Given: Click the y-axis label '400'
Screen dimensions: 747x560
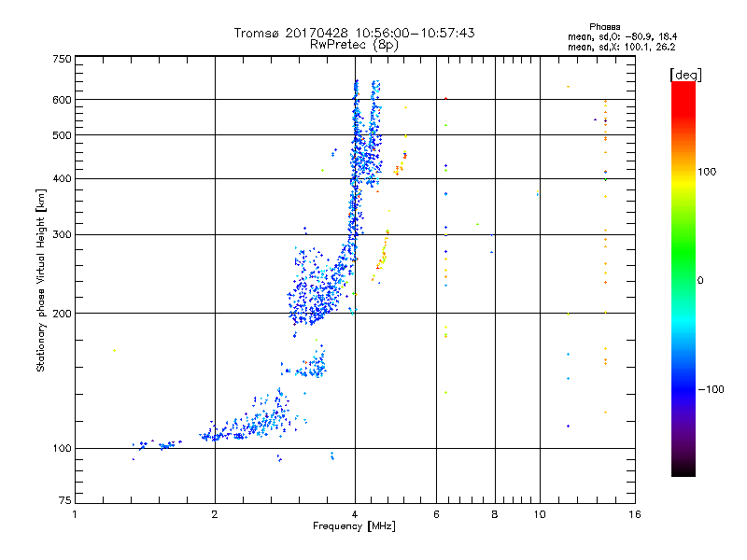Looking at the screenshot, I should tap(62, 178).
